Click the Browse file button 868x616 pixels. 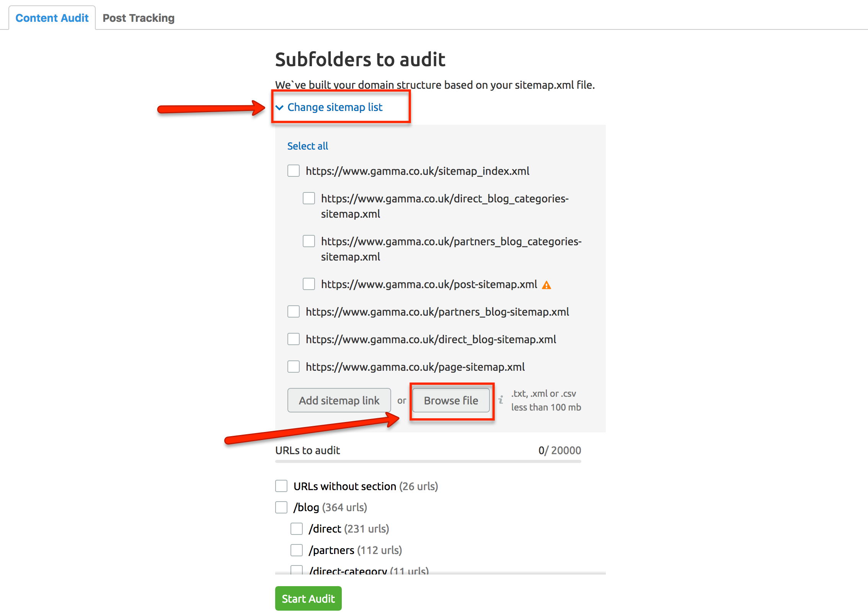coord(451,400)
